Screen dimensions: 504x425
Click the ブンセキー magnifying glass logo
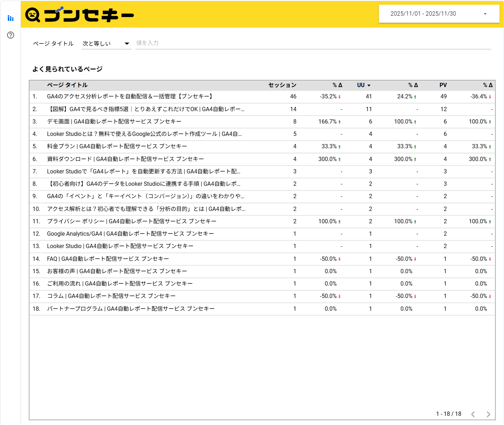pyautogui.click(x=32, y=14)
